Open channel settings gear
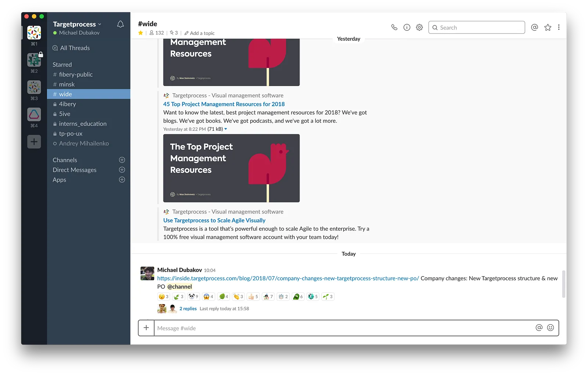 (x=419, y=27)
